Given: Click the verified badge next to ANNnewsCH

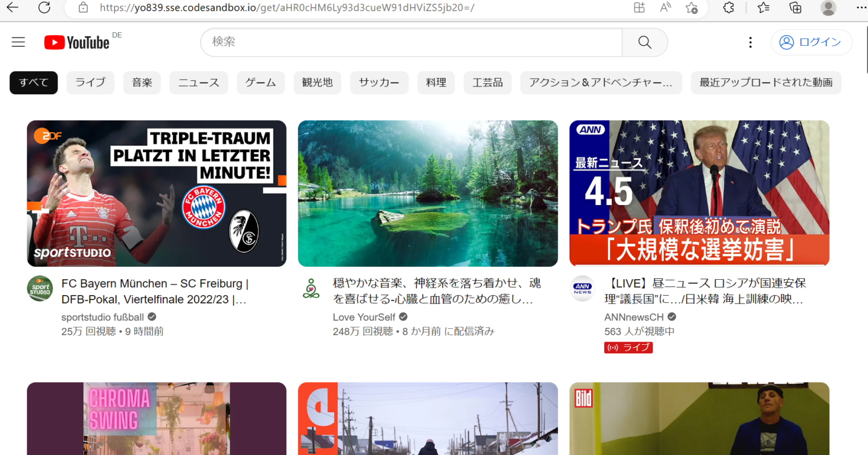Looking at the screenshot, I should point(671,317).
